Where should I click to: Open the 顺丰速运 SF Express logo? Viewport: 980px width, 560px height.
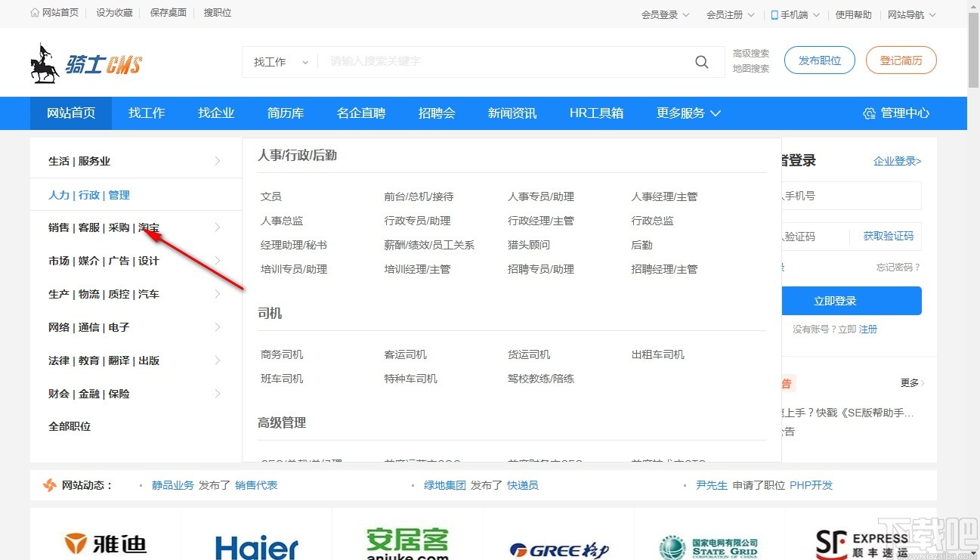(861, 545)
